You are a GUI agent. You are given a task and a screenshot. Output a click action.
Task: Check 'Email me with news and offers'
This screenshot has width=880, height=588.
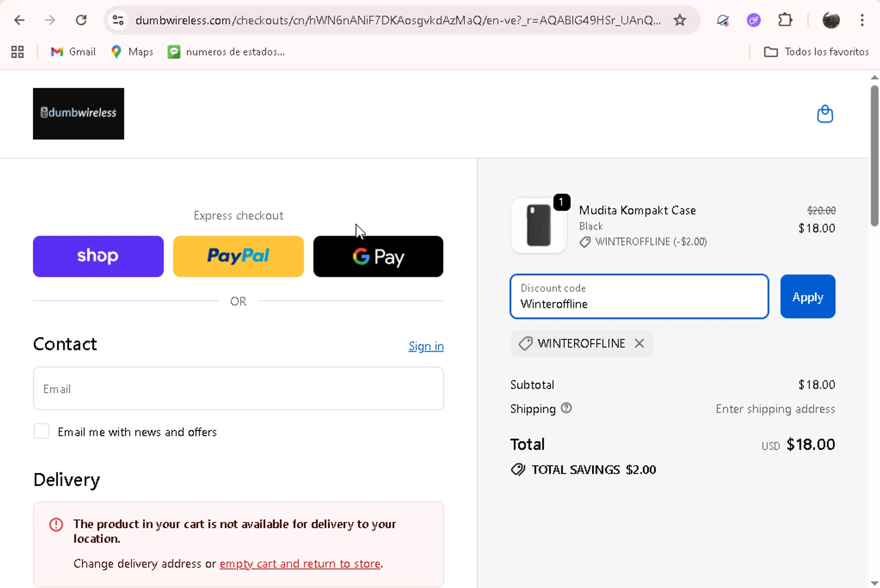[x=42, y=431]
